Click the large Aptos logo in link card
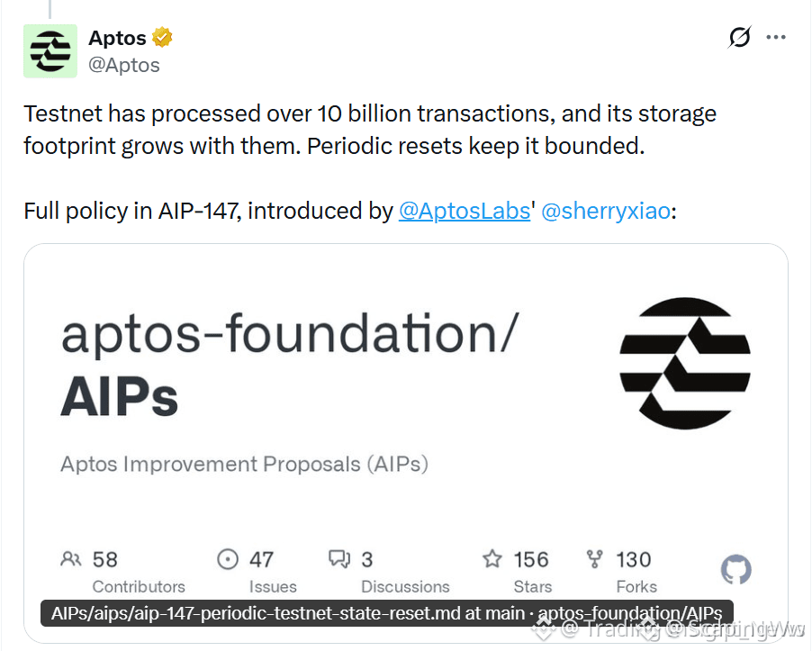 [684, 363]
